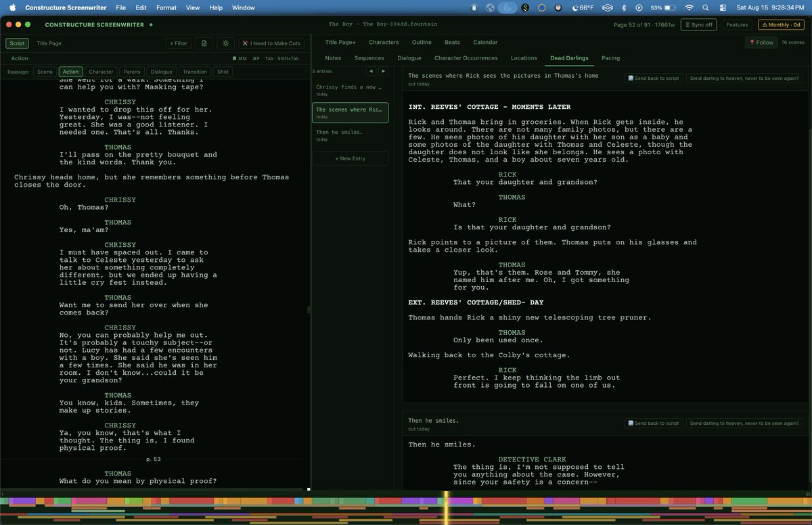Switch to Character Occurrences sub-tab

coord(466,58)
